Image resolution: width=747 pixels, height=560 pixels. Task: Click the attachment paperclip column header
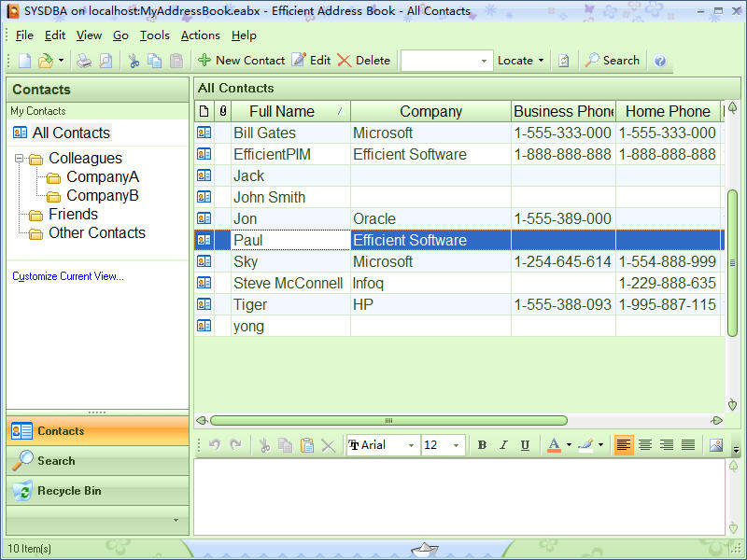tap(222, 111)
